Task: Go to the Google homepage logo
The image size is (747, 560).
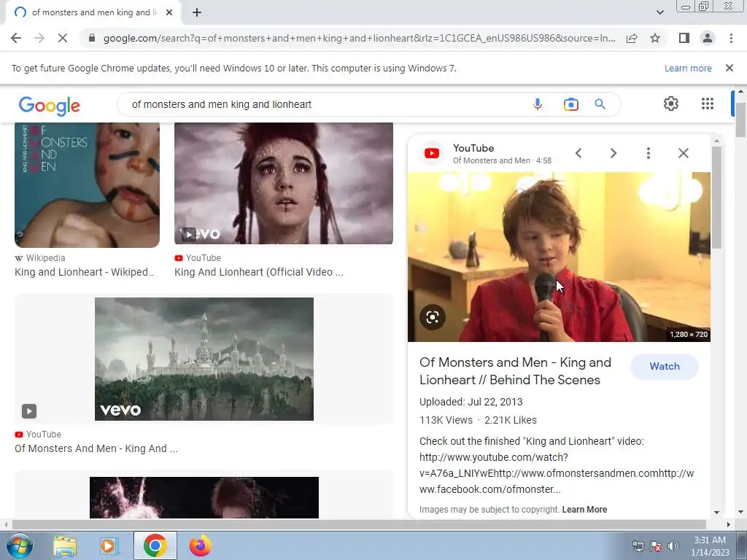Action: click(x=50, y=106)
